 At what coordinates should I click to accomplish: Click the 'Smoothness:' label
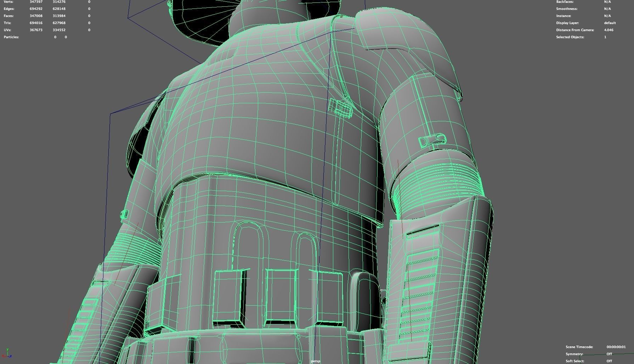point(567,9)
